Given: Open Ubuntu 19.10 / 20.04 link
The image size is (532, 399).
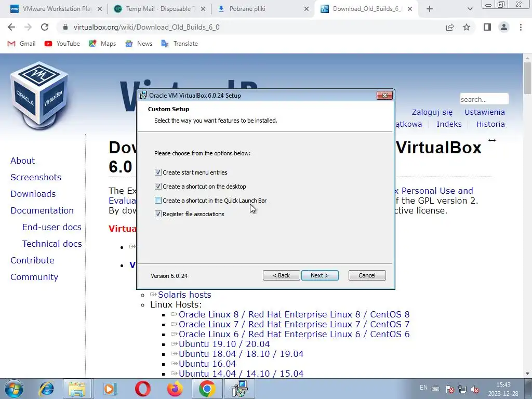Looking at the screenshot, I should tap(224, 344).
